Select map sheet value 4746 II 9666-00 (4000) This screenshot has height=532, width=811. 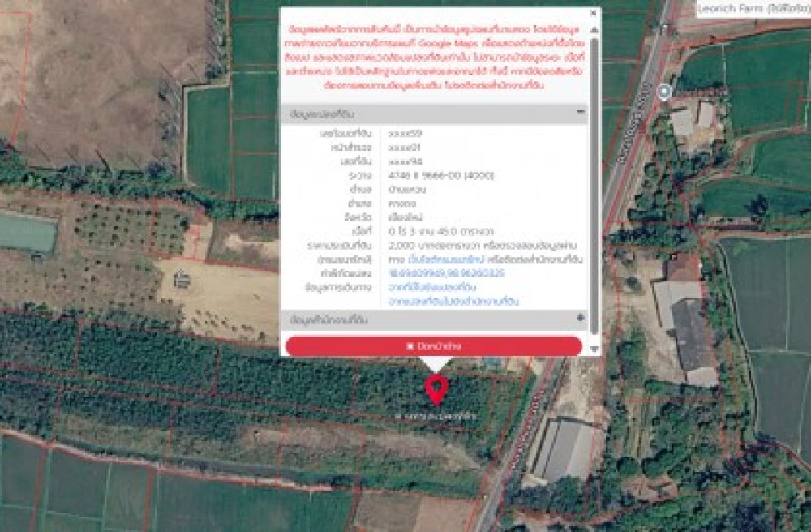[441, 175]
